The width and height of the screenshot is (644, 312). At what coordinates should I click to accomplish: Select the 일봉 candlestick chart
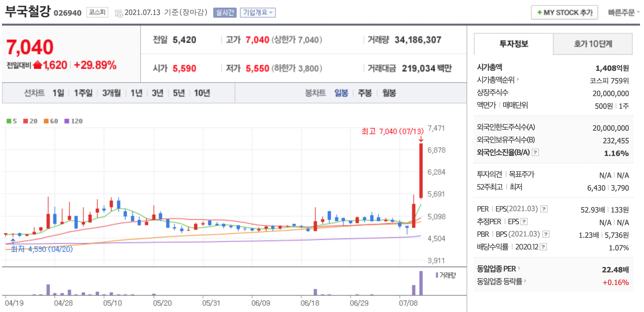pyautogui.click(x=341, y=93)
